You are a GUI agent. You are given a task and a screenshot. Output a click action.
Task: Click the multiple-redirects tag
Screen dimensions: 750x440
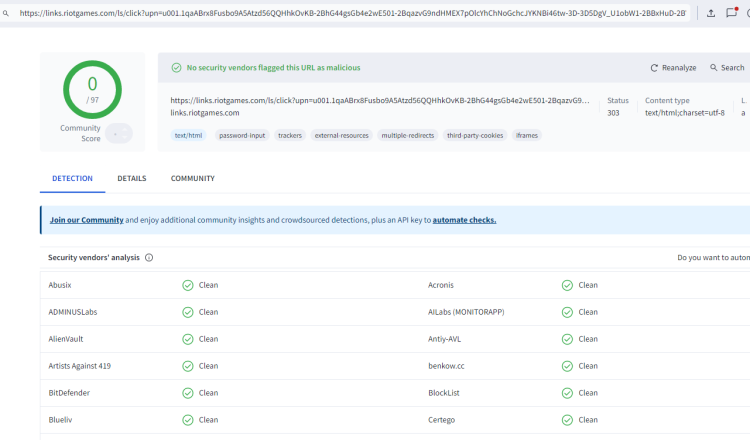(408, 136)
